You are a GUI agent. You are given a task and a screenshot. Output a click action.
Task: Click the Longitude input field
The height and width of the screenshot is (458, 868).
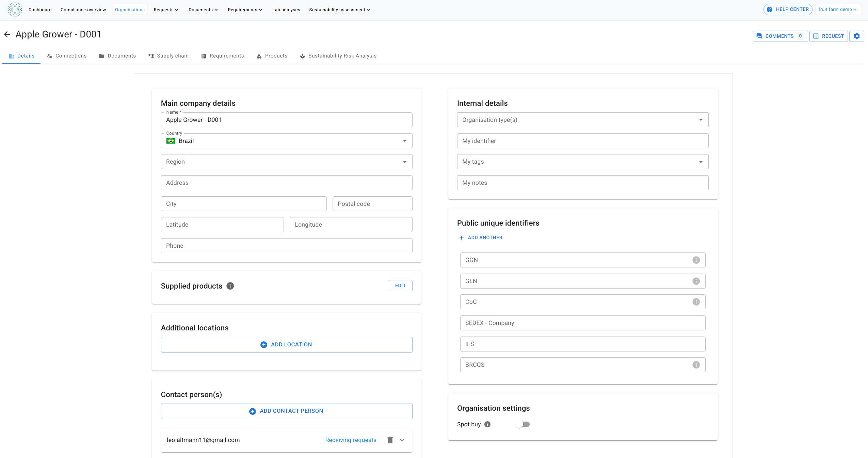[x=351, y=225]
